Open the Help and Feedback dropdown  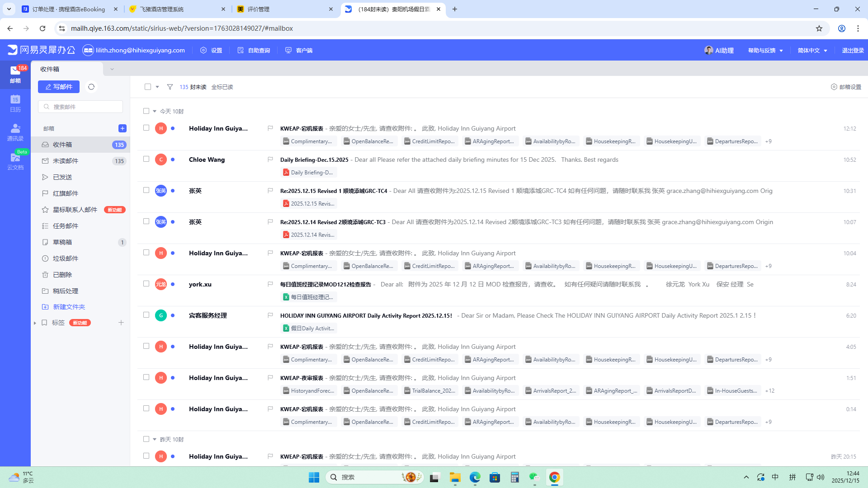[x=765, y=51]
